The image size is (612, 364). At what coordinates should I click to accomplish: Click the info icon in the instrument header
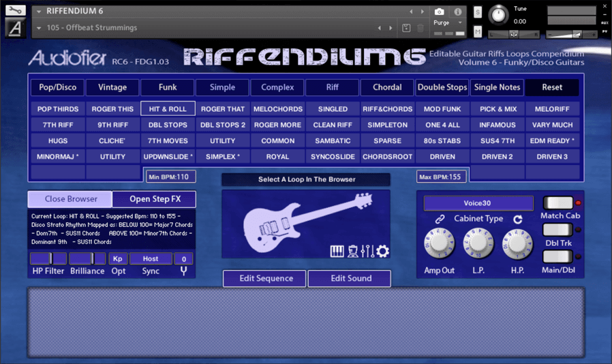pyautogui.click(x=458, y=12)
